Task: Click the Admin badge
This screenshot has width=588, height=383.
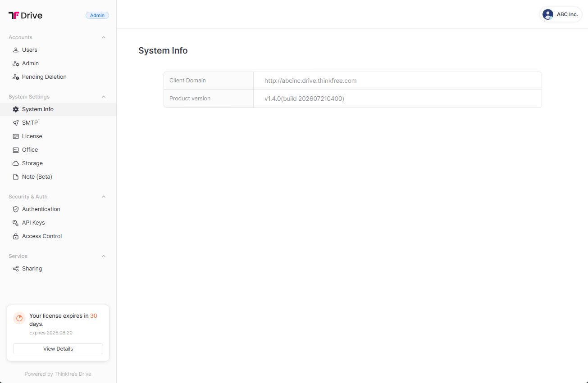Action: click(97, 15)
